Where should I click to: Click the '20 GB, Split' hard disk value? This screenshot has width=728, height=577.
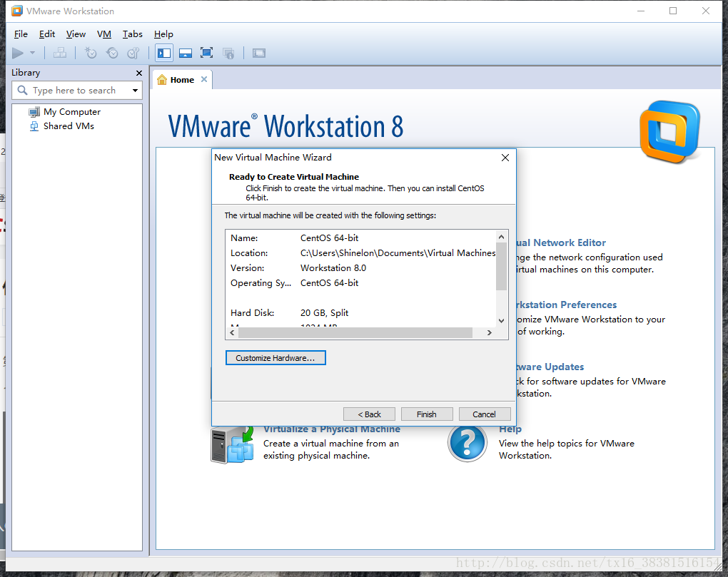point(324,313)
